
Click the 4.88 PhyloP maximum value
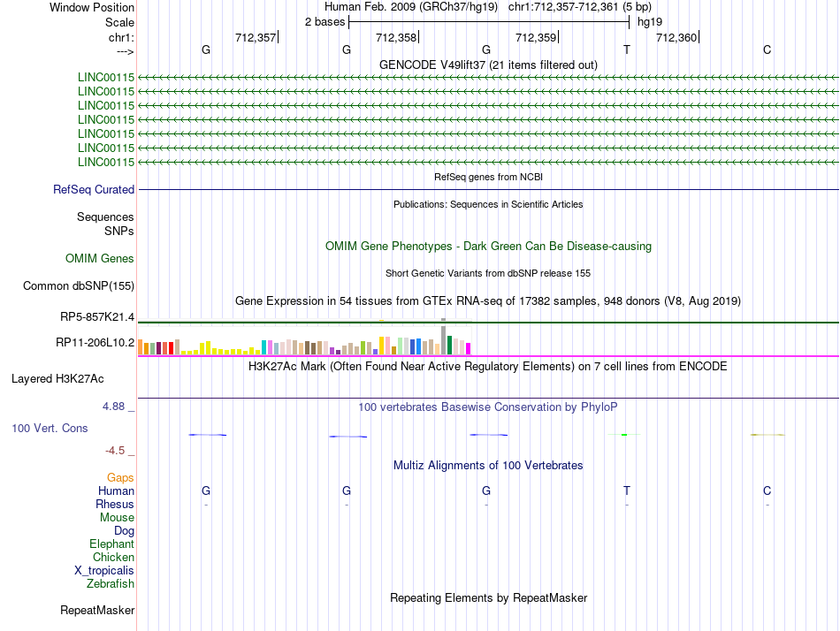tap(113, 407)
